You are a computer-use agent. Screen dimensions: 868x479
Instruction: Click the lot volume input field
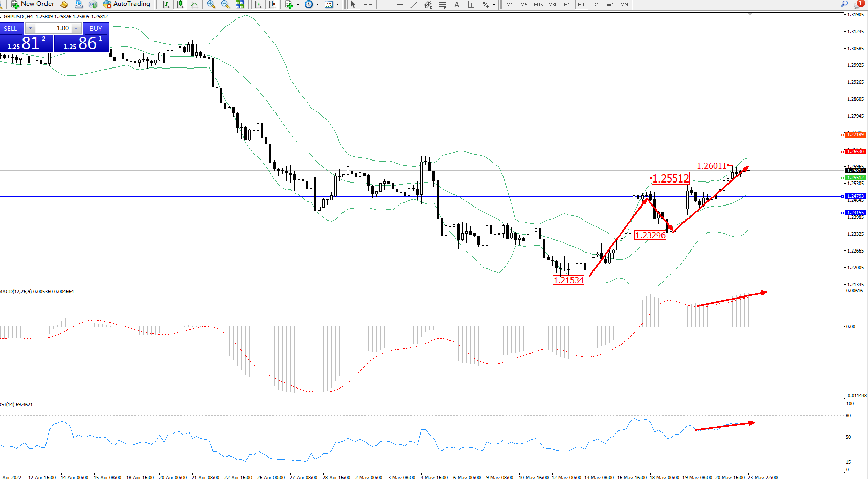coord(53,28)
